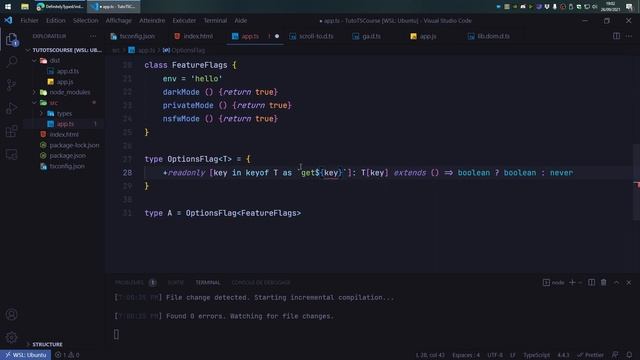
Task: Open the Source Control view
Action: (x=12, y=85)
